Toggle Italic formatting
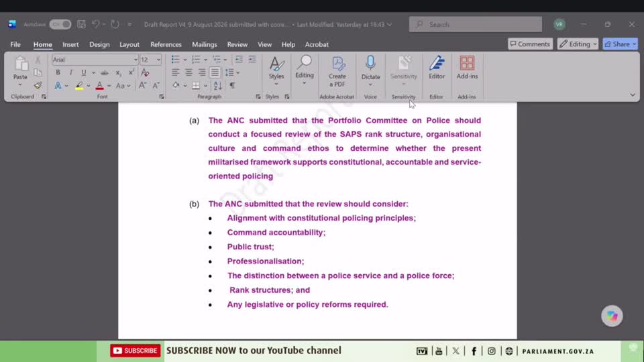644x362 pixels. (x=70, y=72)
